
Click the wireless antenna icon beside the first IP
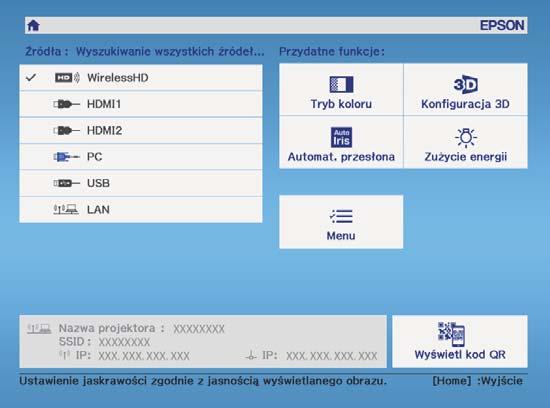pyautogui.click(x=65, y=355)
